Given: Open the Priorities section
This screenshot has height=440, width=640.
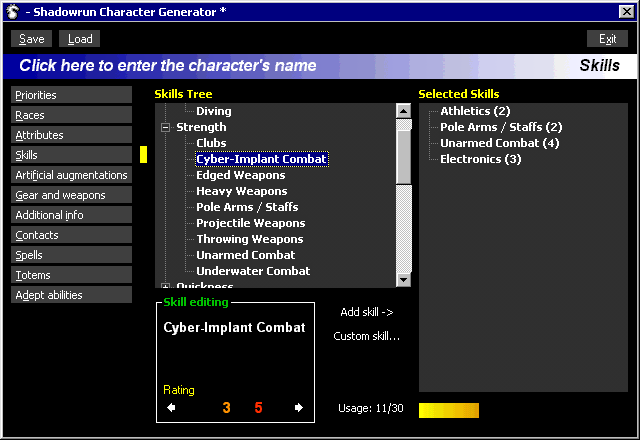Looking at the screenshot, I should [72, 95].
